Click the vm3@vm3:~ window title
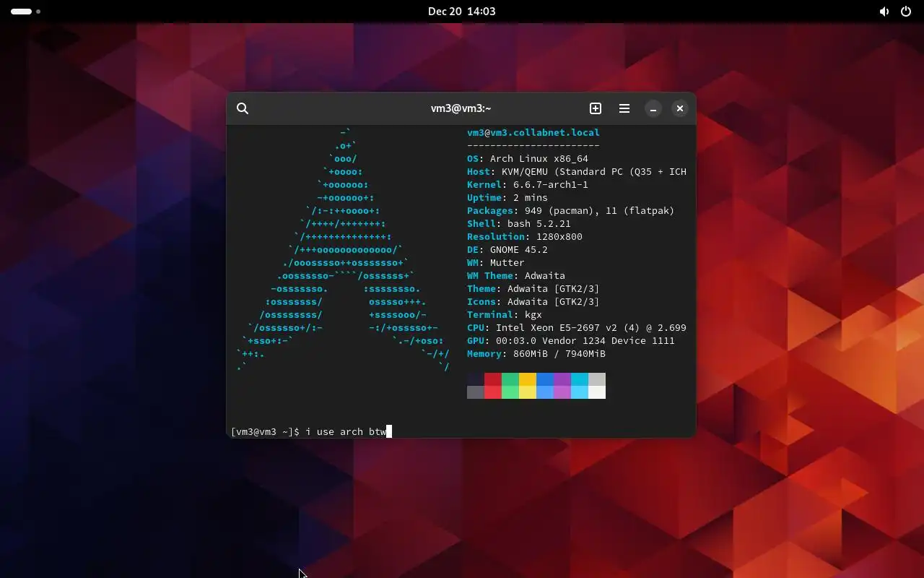This screenshot has height=578, width=924. click(461, 108)
